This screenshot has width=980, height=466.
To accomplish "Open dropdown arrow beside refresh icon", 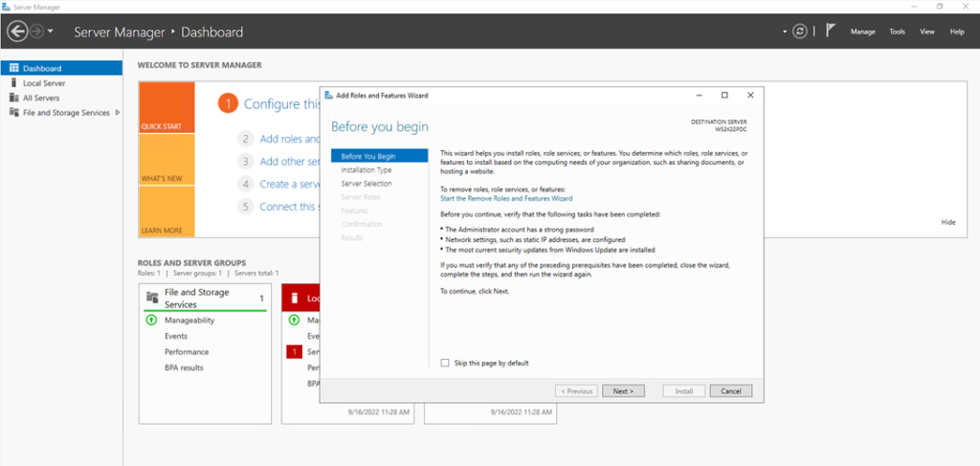I will (785, 32).
